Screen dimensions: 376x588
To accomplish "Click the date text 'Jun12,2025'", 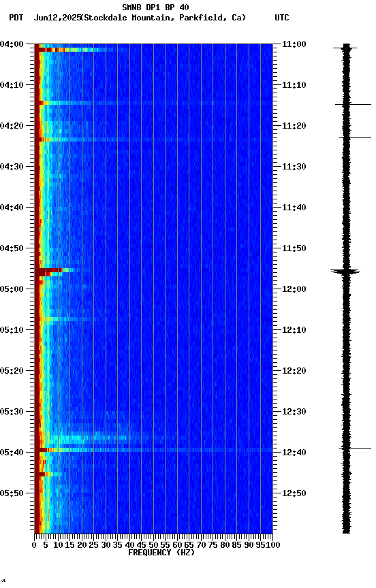I will pos(57,18).
